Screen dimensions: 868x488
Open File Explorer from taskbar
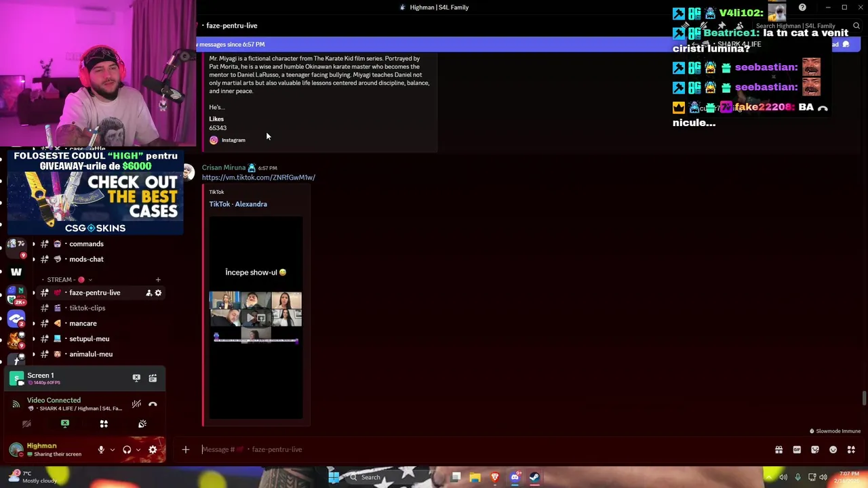[x=475, y=477]
